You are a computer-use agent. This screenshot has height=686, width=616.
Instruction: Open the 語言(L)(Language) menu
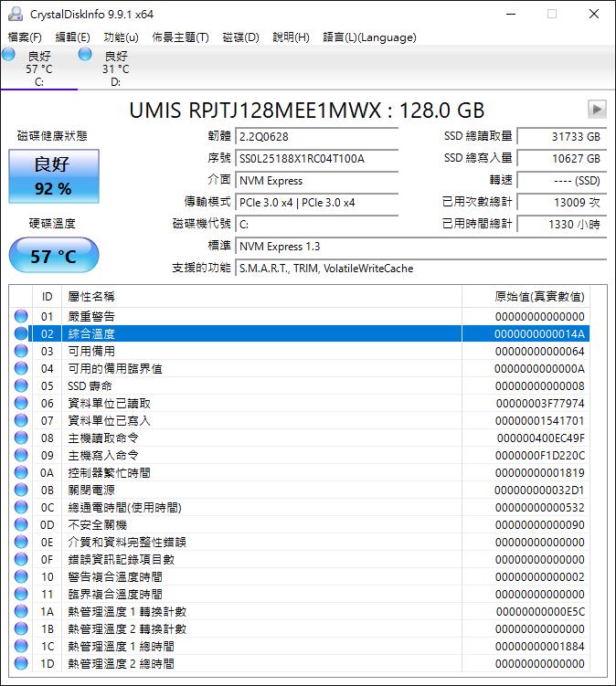[369, 37]
